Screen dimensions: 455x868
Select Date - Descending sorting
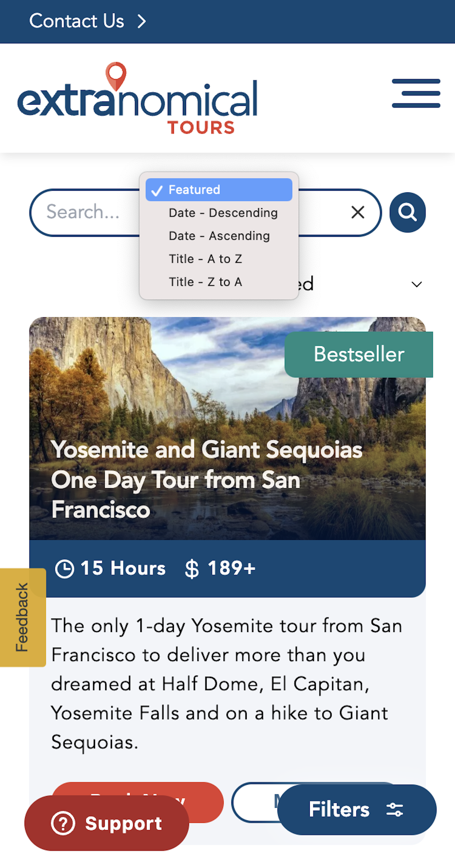coord(222,213)
